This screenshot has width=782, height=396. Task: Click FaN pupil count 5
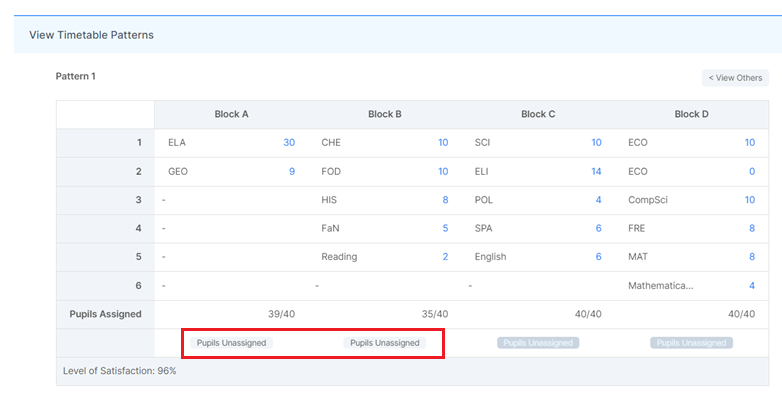tap(445, 228)
